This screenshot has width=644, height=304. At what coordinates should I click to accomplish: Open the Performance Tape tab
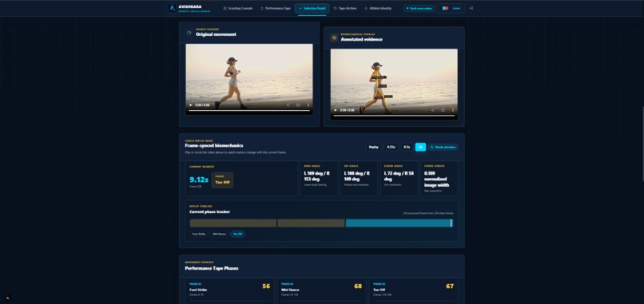[276, 8]
